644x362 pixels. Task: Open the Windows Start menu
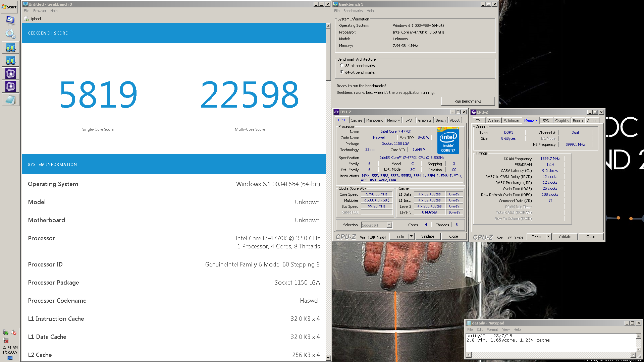[9, 7]
